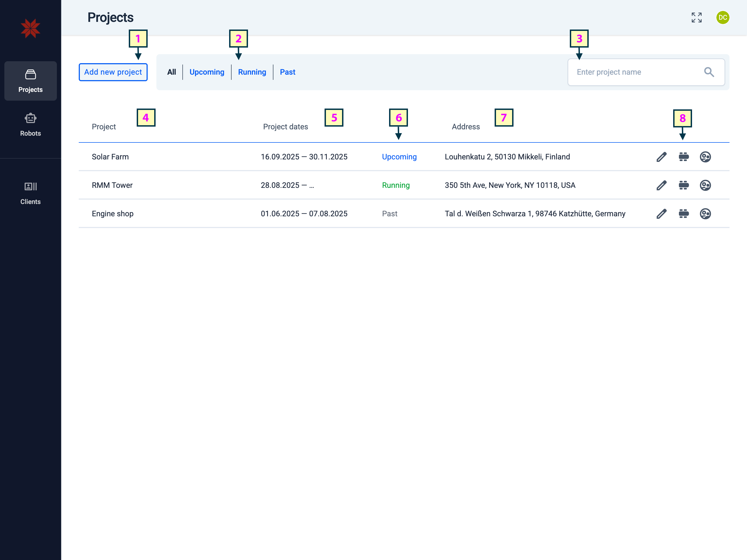Click the pencil icon for Engine shop
Viewport: 747px width, 560px height.
[661, 214]
